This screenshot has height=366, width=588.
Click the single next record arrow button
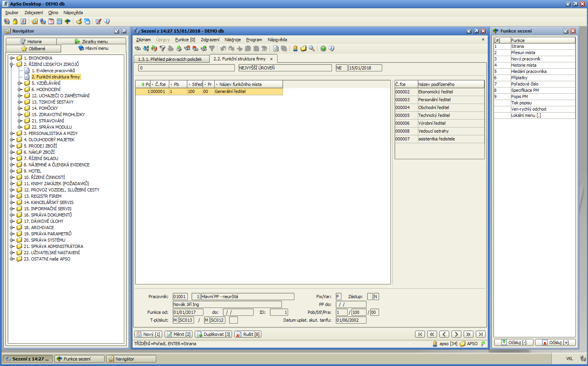tap(456, 334)
